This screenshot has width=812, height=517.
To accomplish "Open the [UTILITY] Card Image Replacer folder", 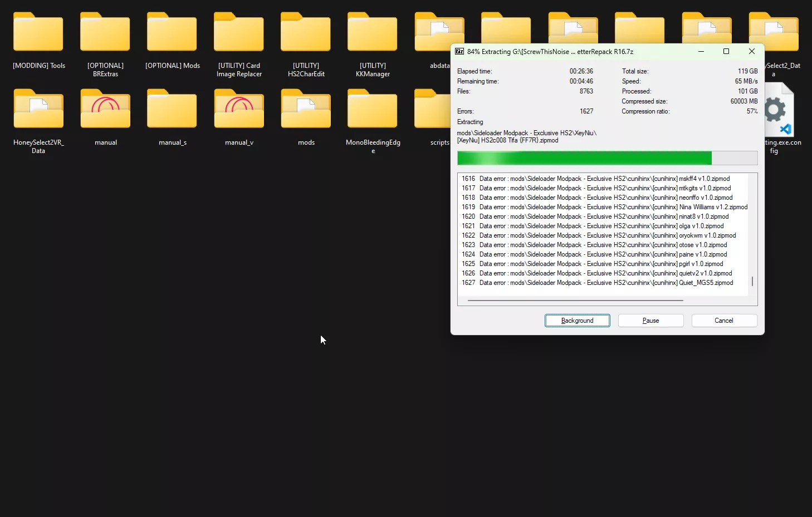I will [238, 32].
